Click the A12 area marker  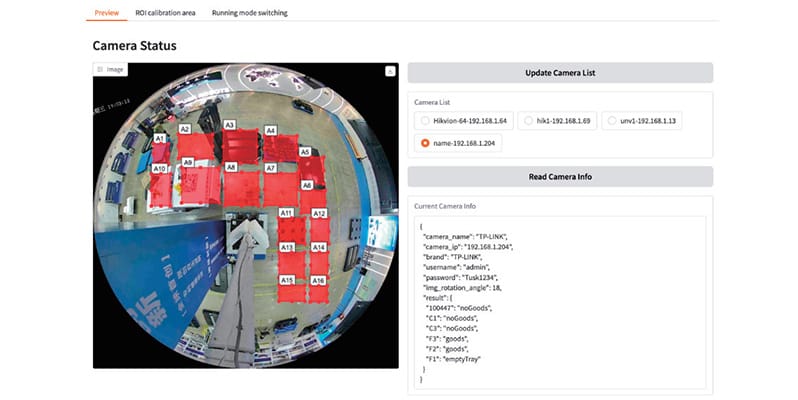(x=319, y=213)
